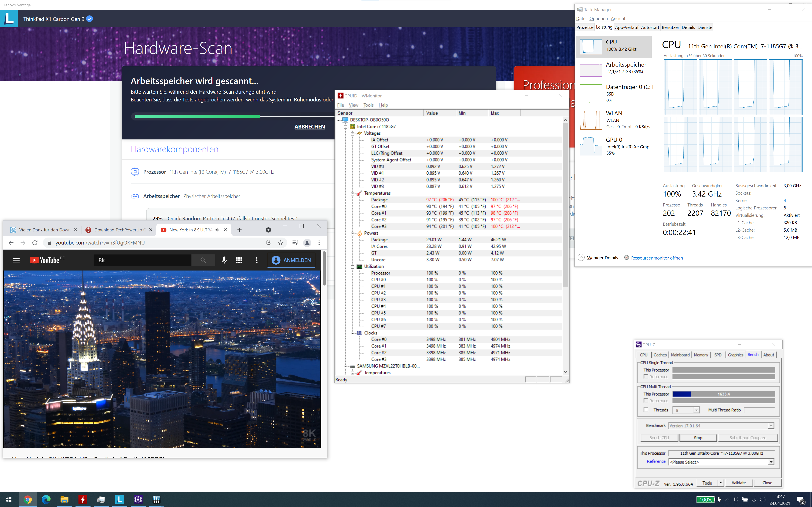Click ABBRECHEN to cancel hardware scan
812x507 pixels.
coord(309,127)
